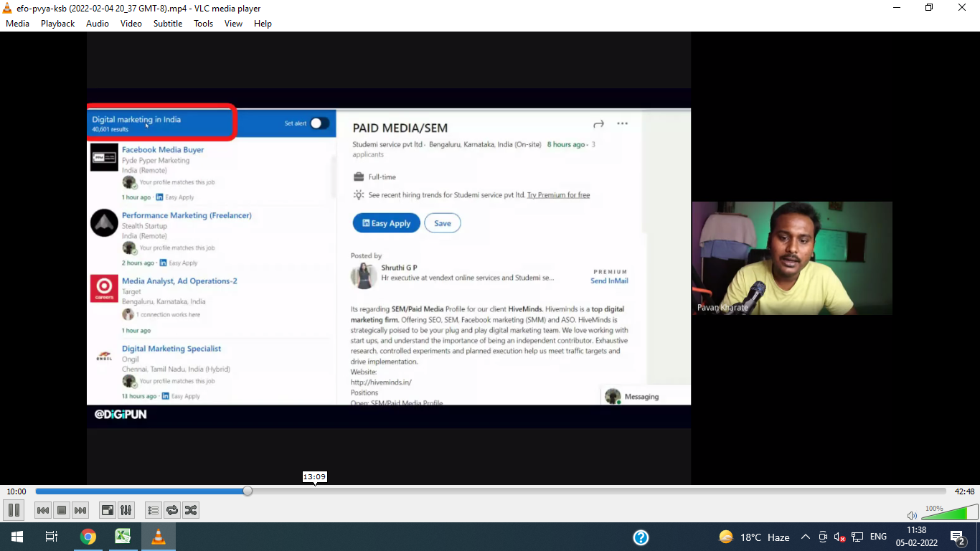The height and width of the screenshot is (551, 980).
Task: Click the Pavan Kharate webcam thumbnail
Action: pos(792,258)
